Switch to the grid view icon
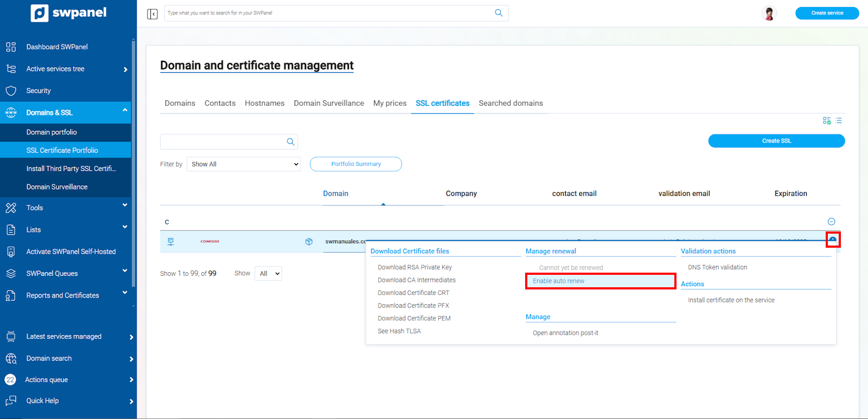 [x=826, y=120]
